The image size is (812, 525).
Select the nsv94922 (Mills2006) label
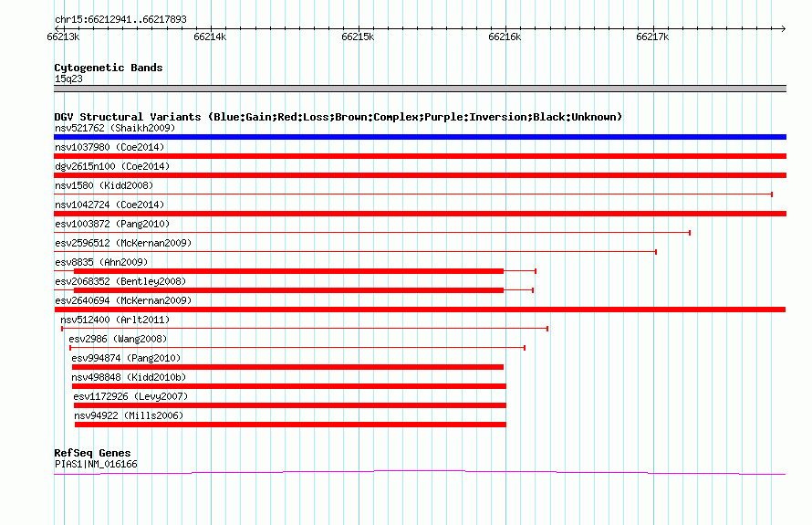tap(129, 415)
